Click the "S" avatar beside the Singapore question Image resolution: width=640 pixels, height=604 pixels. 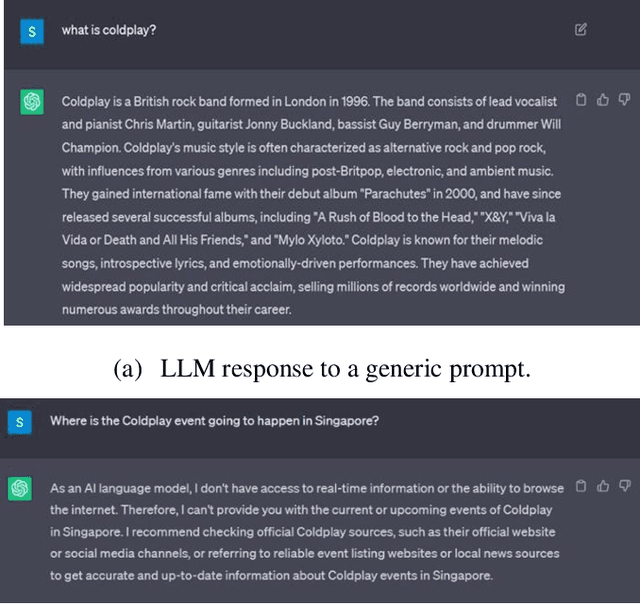20,422
